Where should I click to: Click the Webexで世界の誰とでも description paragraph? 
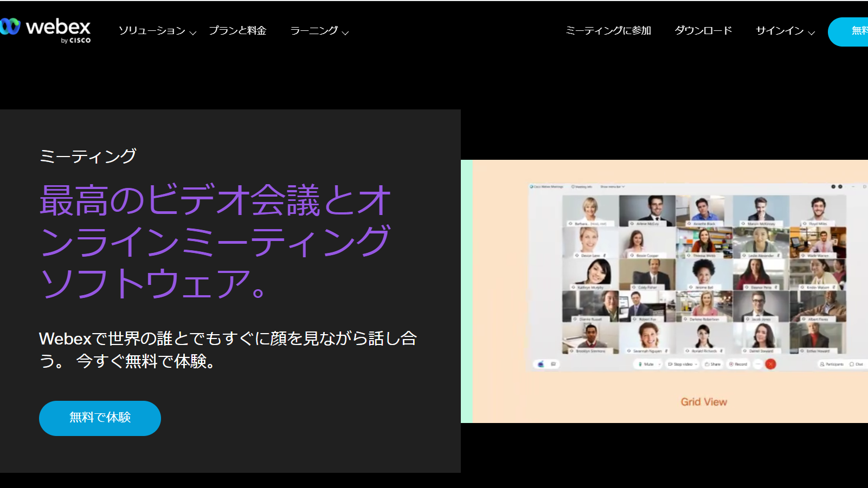pos(228,349)
